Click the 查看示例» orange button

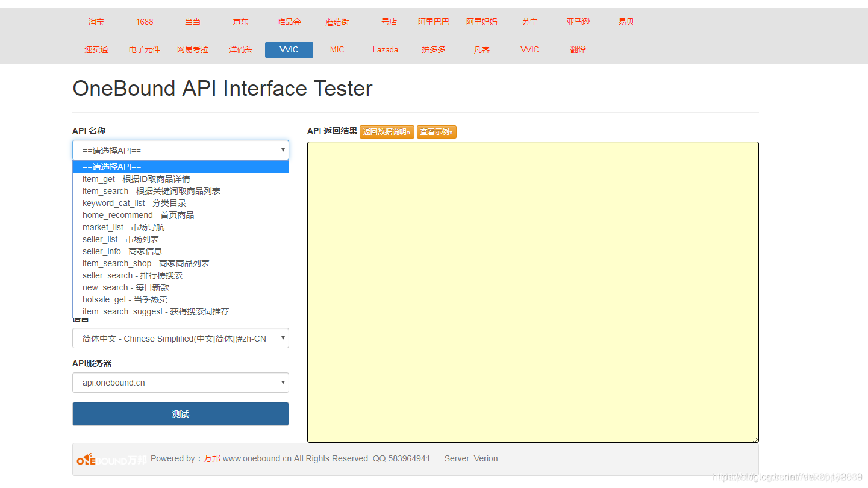pyautogui.click(x=437, y=132)
